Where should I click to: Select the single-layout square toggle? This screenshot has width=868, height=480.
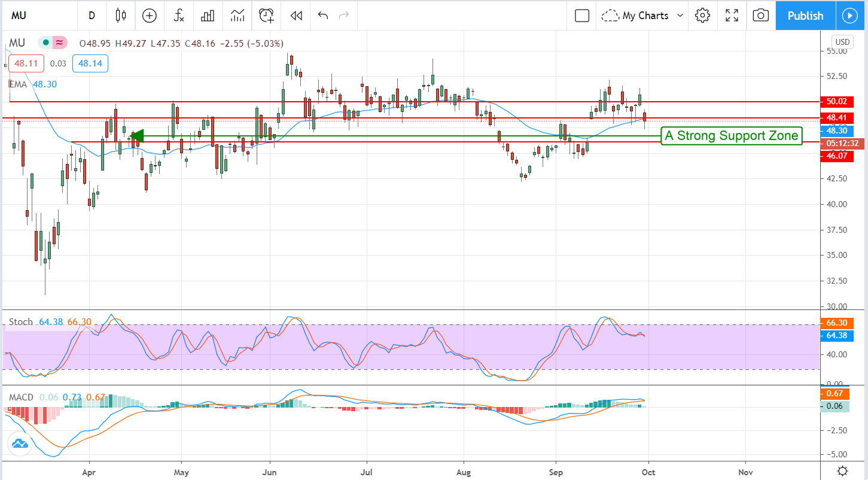tap(581, 16)
